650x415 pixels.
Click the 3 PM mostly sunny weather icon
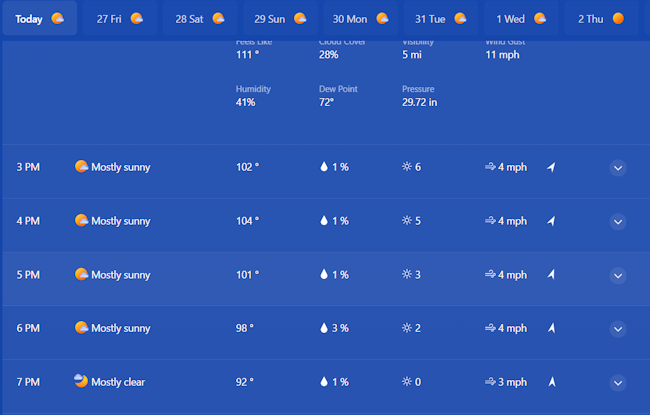pos(82,167)
